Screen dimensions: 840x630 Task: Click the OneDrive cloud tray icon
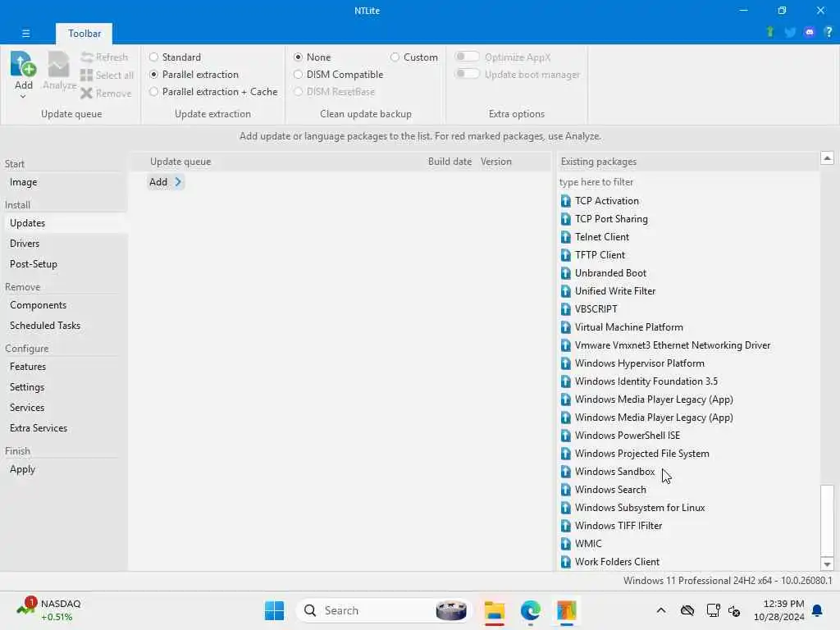(x=687, y=610)
